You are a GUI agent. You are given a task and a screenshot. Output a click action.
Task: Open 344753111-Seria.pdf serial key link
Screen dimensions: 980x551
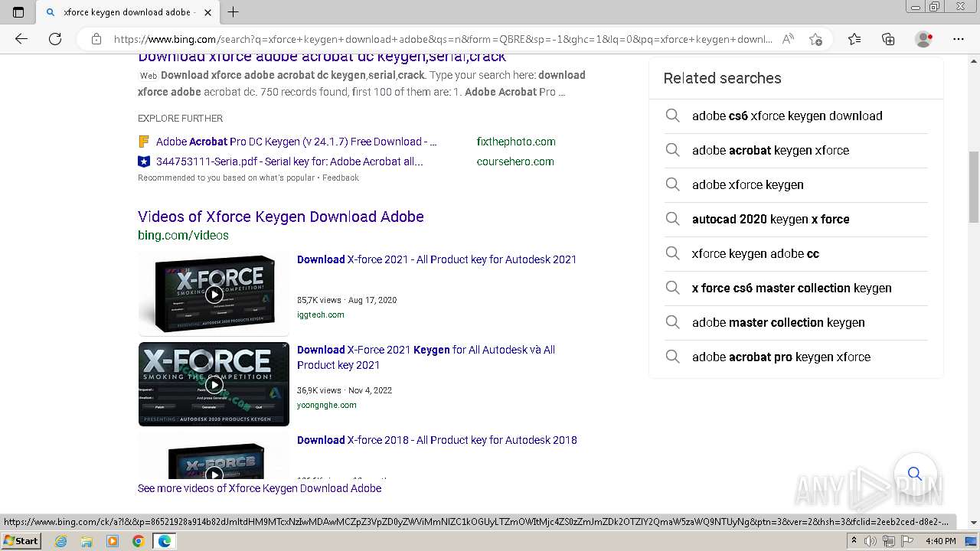click(289, 161)
